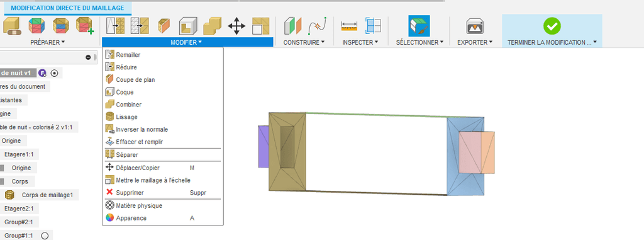Activate the Group#1:1 radio circle
This screenshot has height=240, width=644.
pyautogui.click(x=45, y=236)
